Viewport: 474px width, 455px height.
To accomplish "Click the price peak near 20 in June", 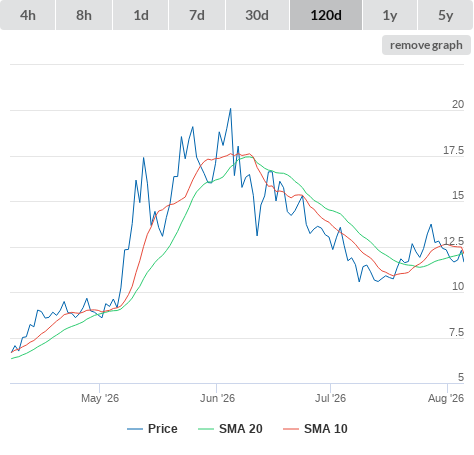I will (x=230, y=109).
